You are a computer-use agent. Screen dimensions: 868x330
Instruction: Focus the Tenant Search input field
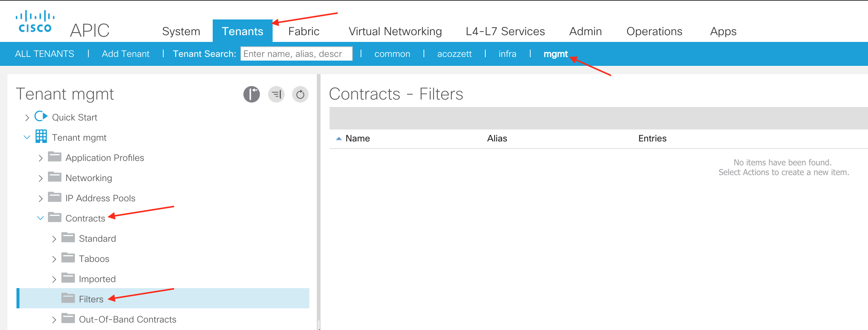(296, 54)
